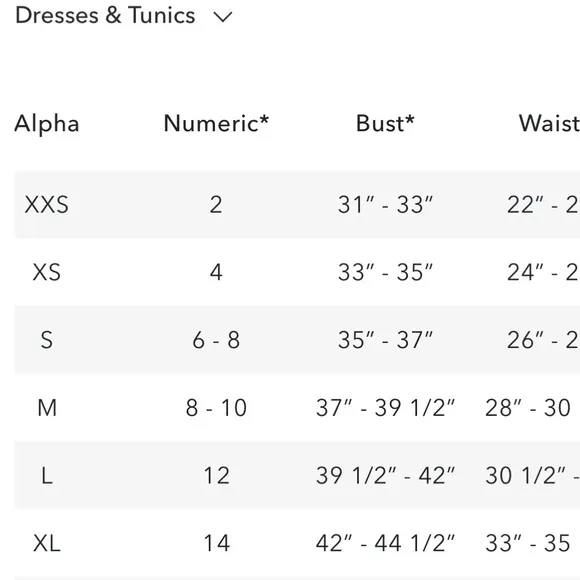Click numeric size 14 cell
Screen dimensions: 580x580
pyautogui.click(x=217, y=543)
